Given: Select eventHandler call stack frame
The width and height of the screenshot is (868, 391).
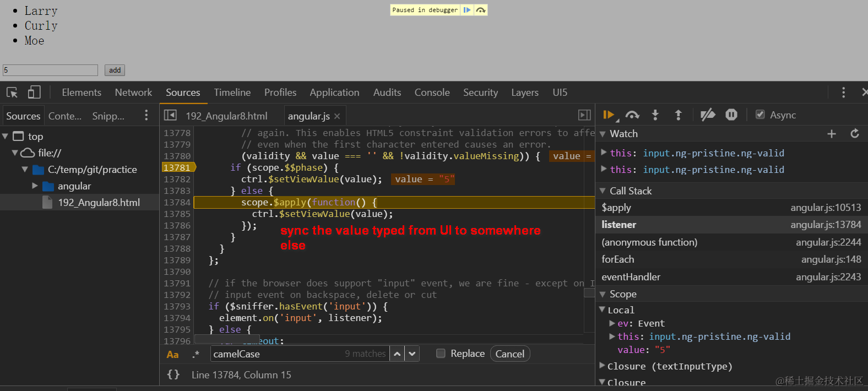Looking at the screenshot, I should click(x=731, y=277).
